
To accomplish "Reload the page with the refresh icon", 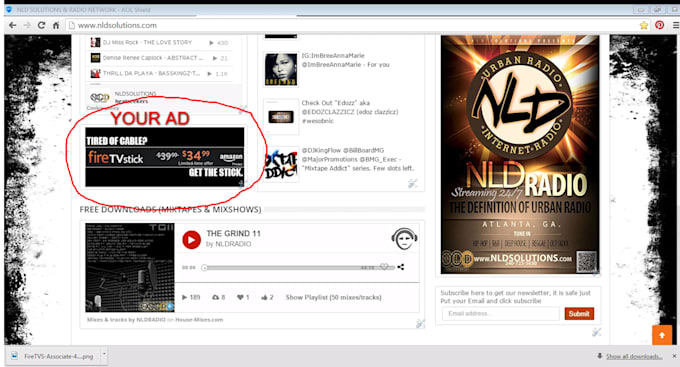I will 41,25.
